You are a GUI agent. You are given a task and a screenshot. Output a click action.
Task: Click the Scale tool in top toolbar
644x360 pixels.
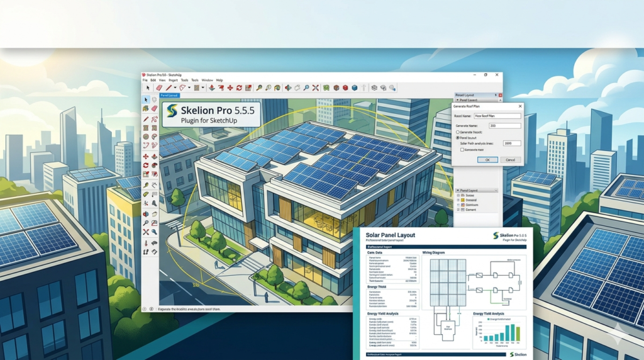coord(248,88)
